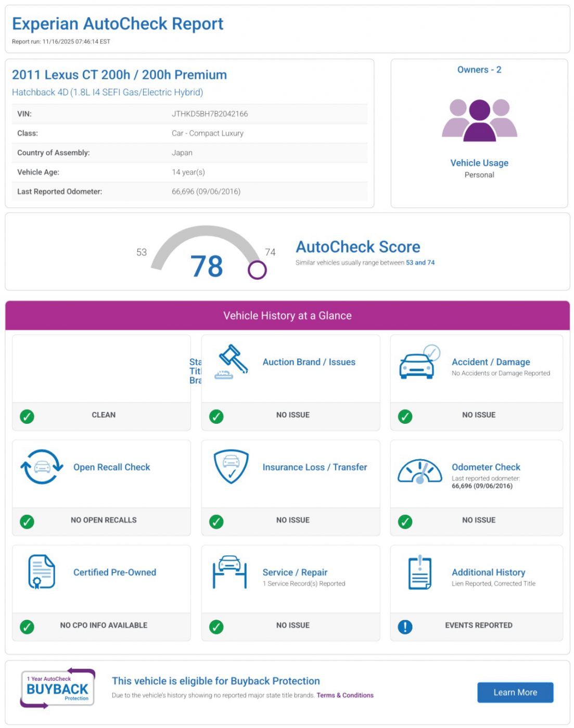Open the Accident / Damage heading link
The height and width of the screenshot is (728, 574).
pyautogui.click(x=490, y=362)
